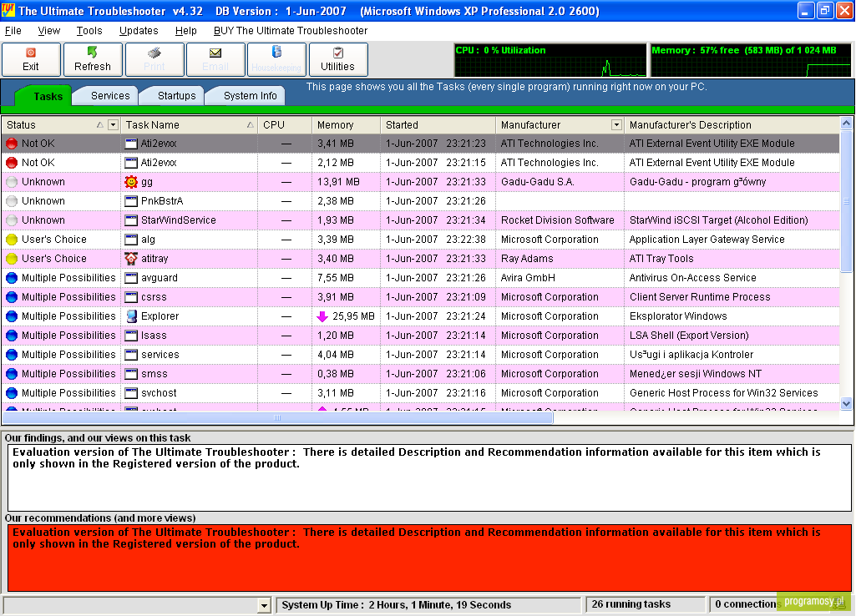Open the Help menu
Viewport: 856px width, 616px height.
point(185,31)
